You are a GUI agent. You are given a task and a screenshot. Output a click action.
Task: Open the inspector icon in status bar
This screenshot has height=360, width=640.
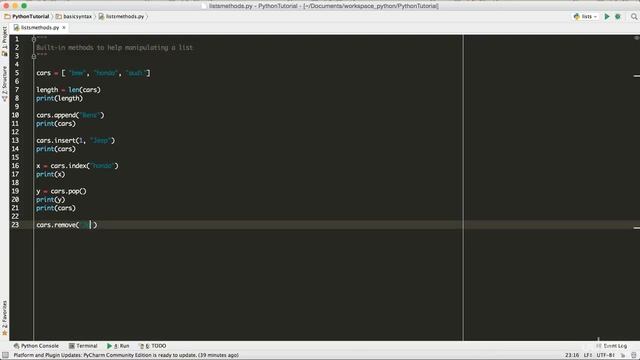(x=633, y=355)
